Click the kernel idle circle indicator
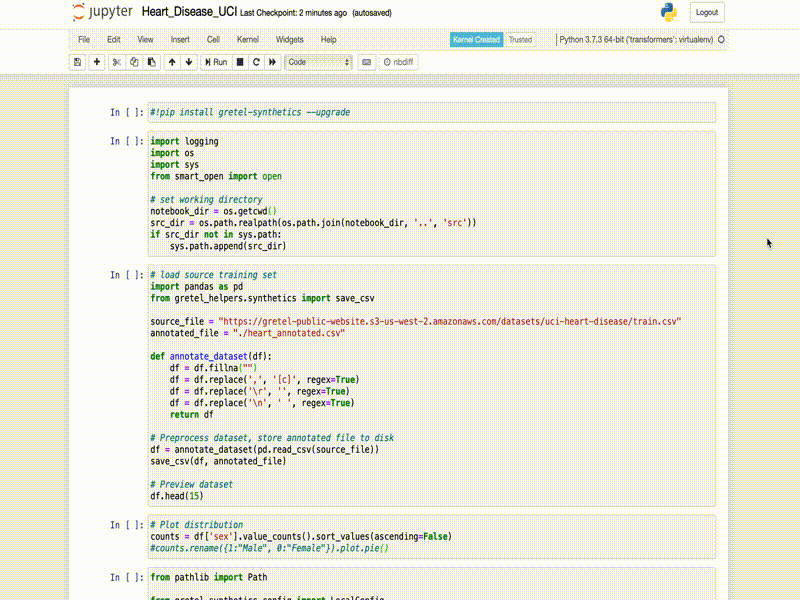Screen dimensions: 800x600 click(x=721, y=39)
